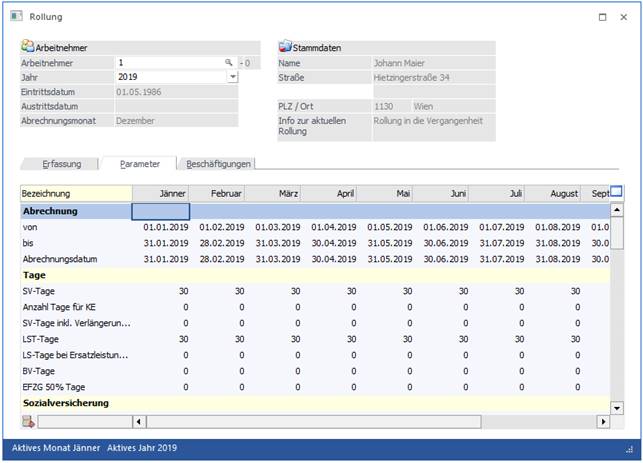Open the Beschäftigungen tab
The width and height of the screenshot is (643, 463).
(x=219, y=164)
